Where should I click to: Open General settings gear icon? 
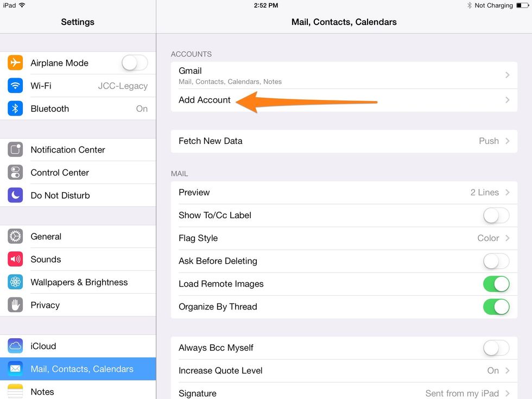(x=15, y=237)
